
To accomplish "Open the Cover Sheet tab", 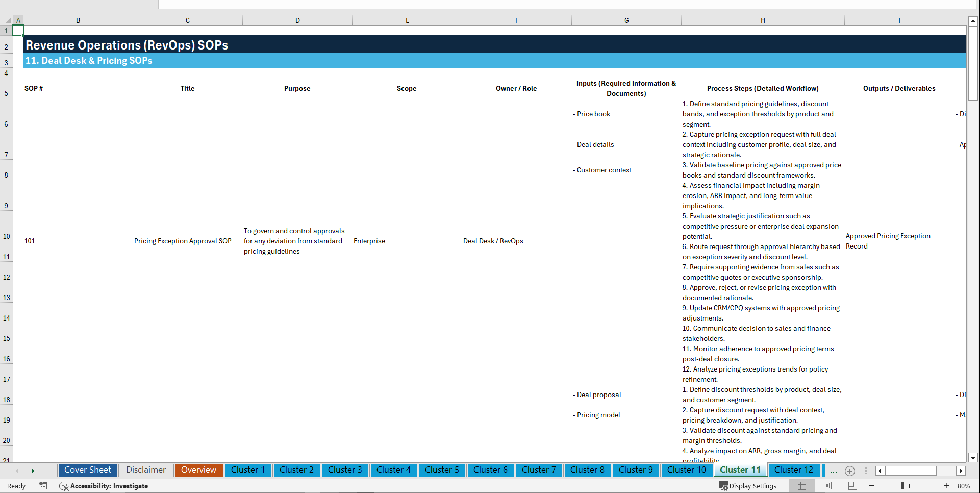I will pos(88,470).
